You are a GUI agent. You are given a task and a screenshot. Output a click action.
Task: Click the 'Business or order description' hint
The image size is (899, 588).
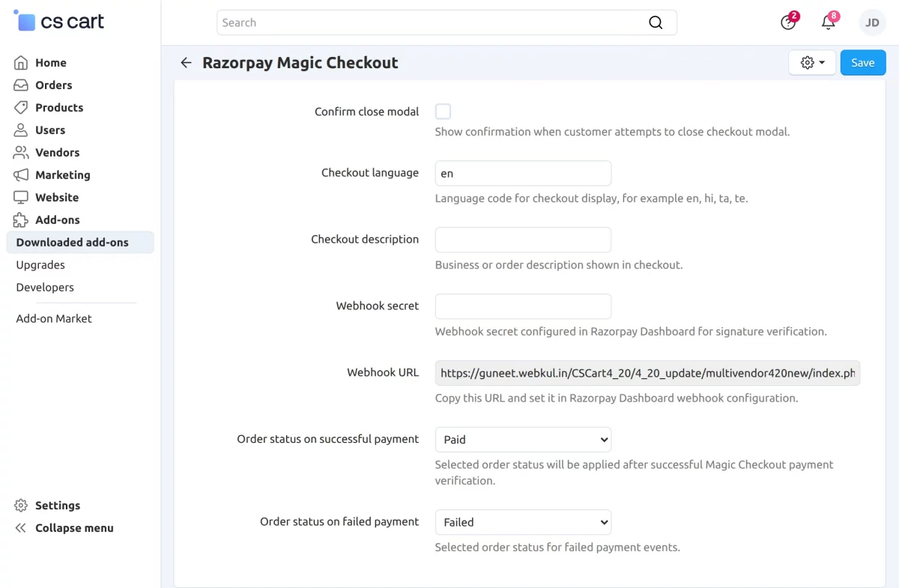(559, 265)
